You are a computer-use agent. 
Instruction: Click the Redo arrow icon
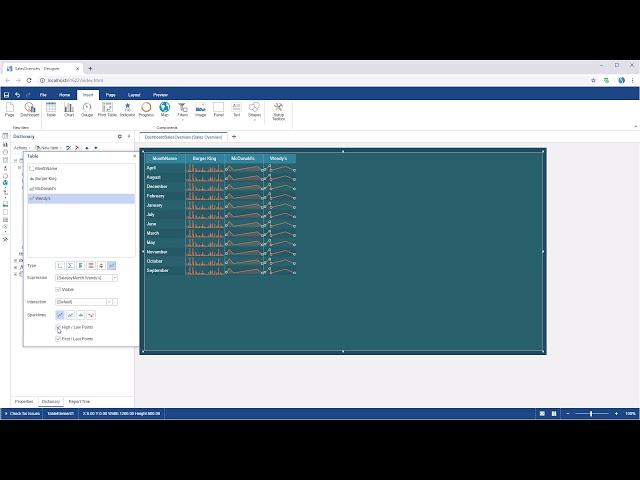(x=28, y=95)
